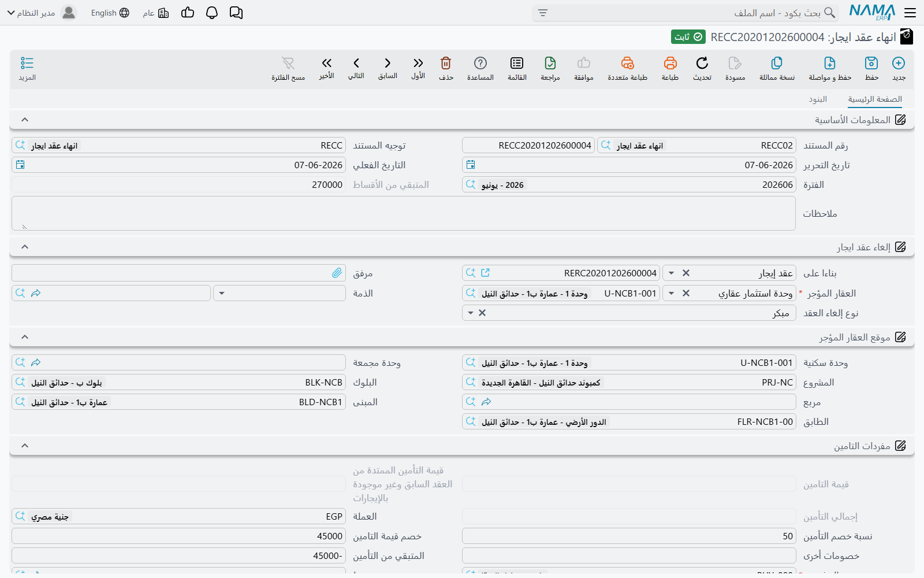Open calendar for تاريخ التحرير date

[471, 165]
